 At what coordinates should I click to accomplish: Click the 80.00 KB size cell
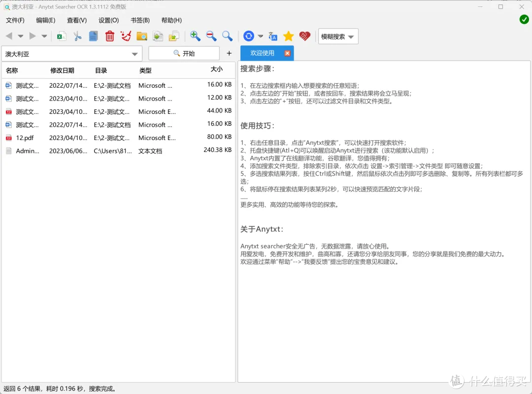[x=219, y=137]
